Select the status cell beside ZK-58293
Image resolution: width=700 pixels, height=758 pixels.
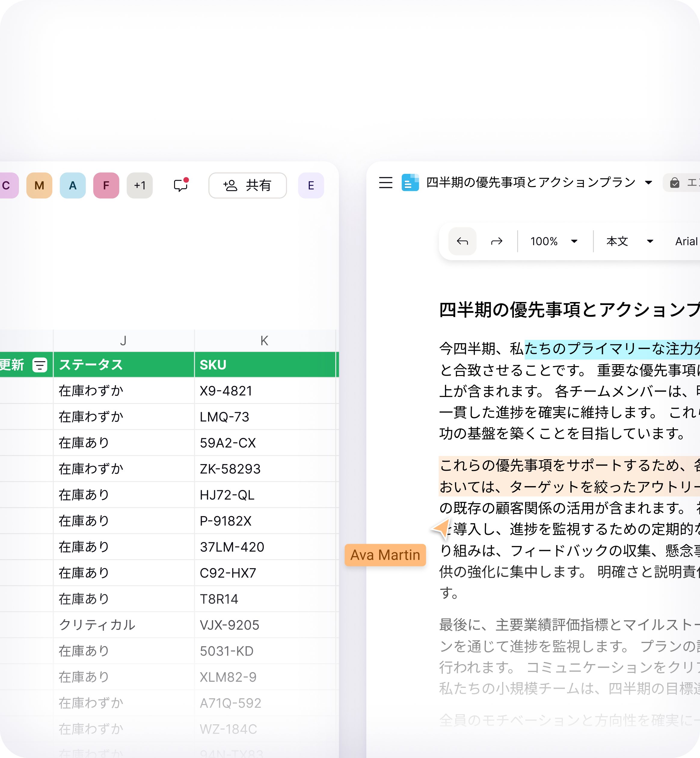point(124,469)
